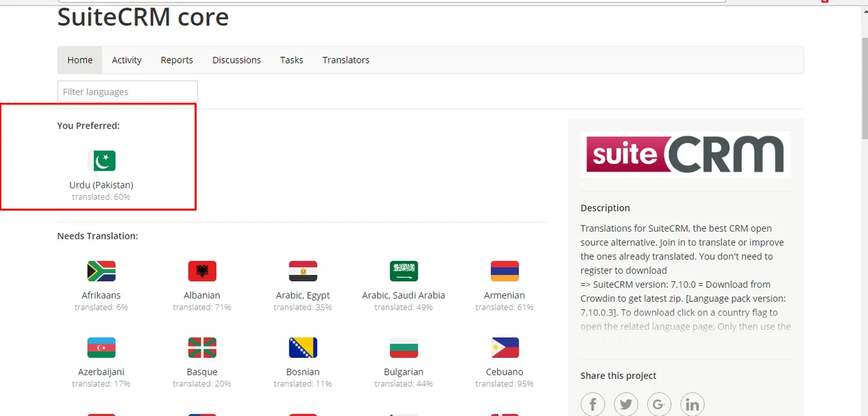This screenshot has width=868, height=416.
Task: Share project via Facebook icon
Action: point(593,404)
